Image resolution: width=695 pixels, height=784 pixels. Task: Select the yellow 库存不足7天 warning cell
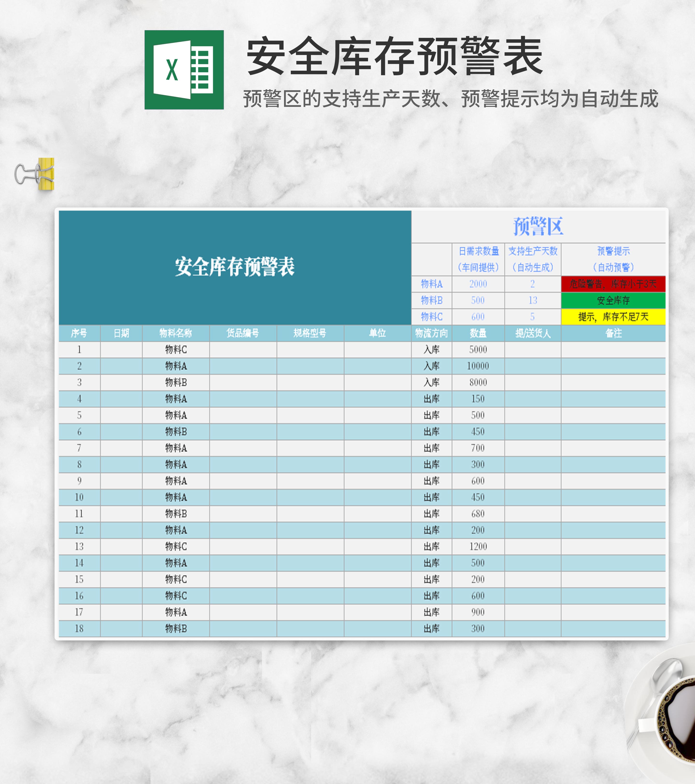613,317
